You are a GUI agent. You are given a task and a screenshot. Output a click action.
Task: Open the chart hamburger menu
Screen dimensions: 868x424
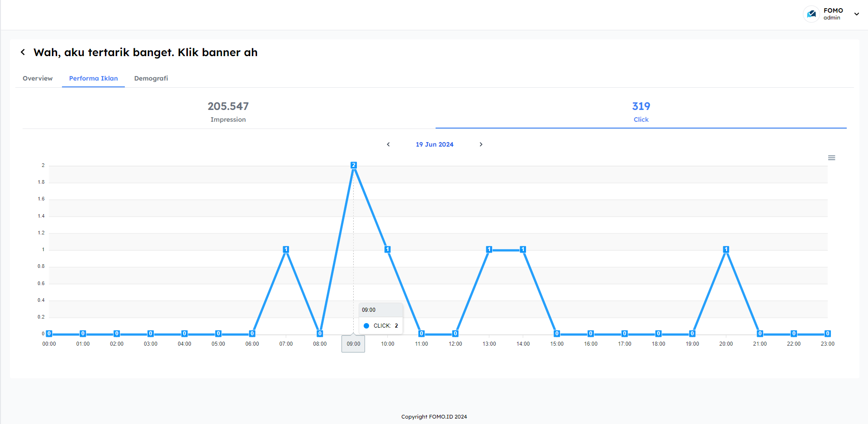point(831,158)
